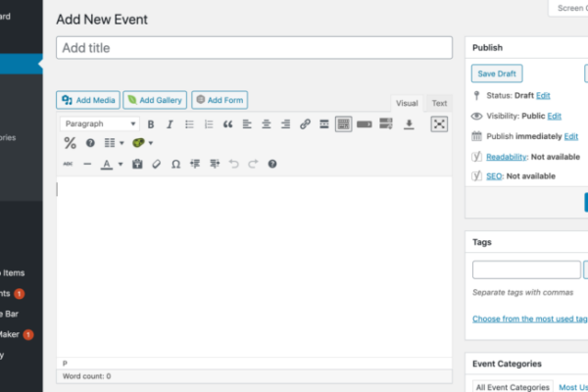Click the stacked rows toolbar icon

click(x=386, y=123)
